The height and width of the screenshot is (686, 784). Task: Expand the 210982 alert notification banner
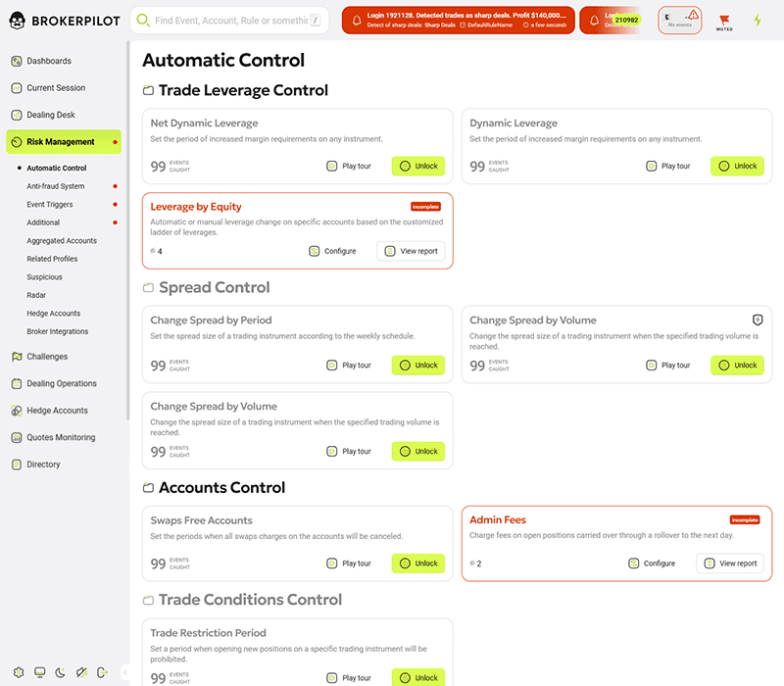point(625,19)
